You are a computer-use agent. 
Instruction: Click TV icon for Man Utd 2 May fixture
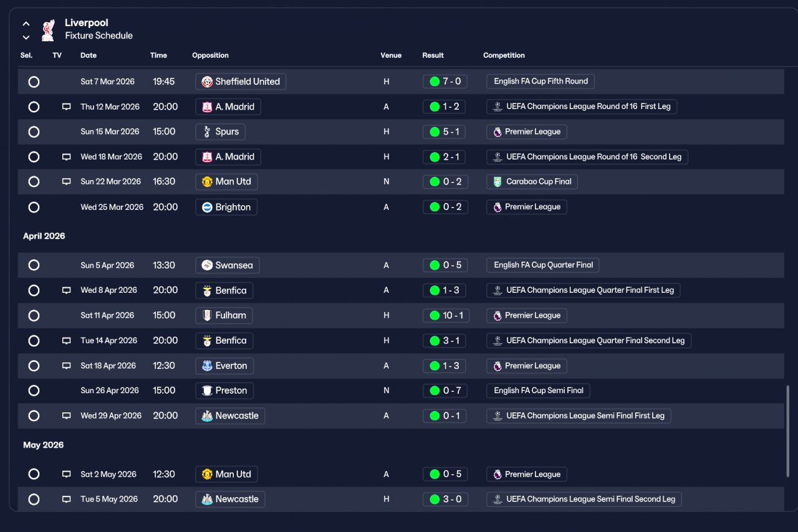[x=66, y=474]
